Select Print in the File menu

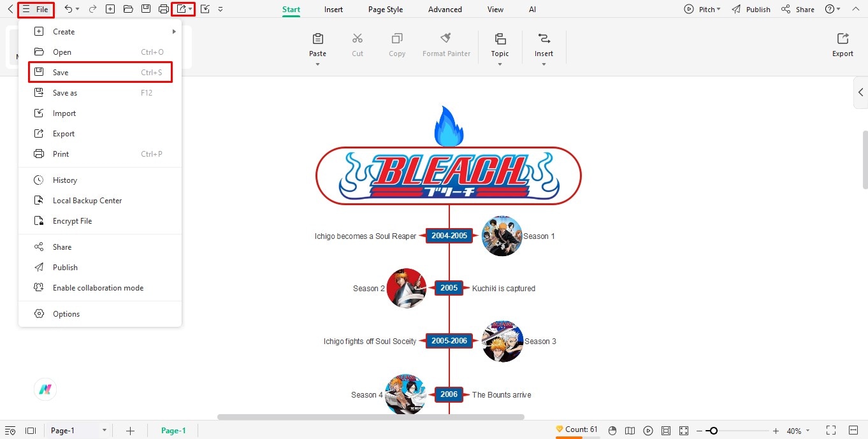(100, 154)
